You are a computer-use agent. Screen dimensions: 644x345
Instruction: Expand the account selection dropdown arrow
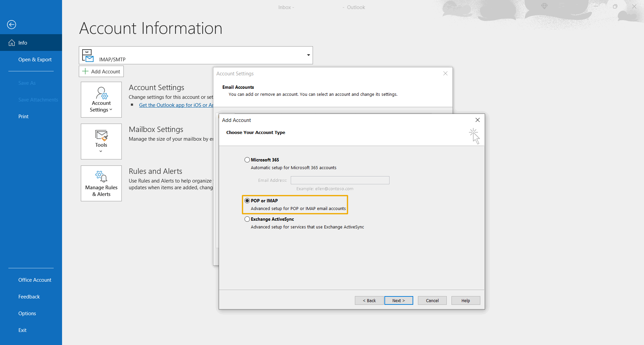click(x=308, y=55)
